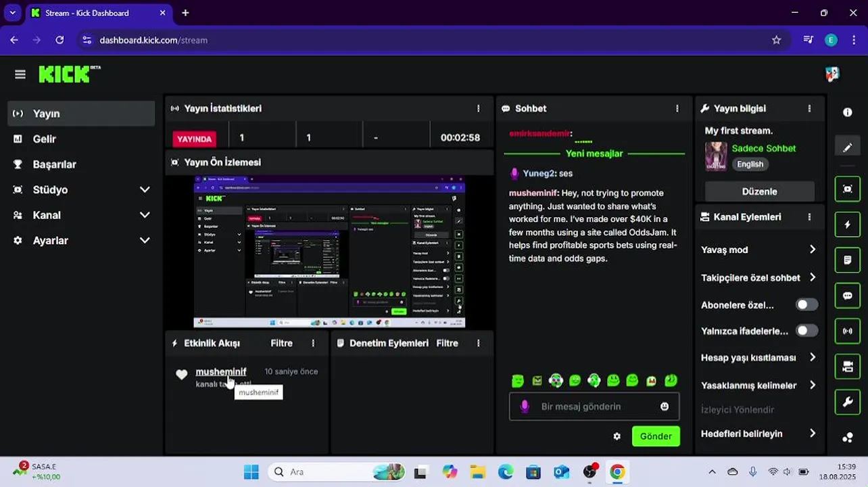Viewport: 868px width, 487px height.
Task: Toggle the document moderation log widget icon
Action: [848, 260]
